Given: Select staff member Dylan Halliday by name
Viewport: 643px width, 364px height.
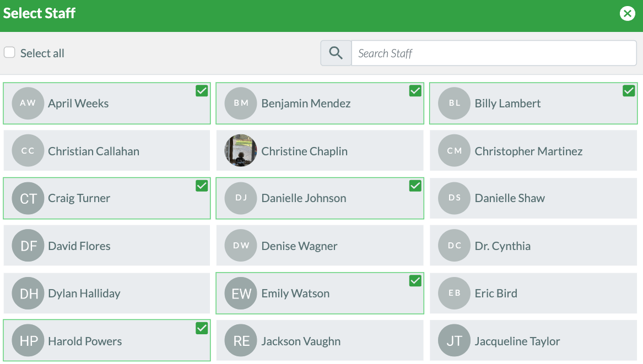Looking at the screenshot, I should (x=84, y=294).
